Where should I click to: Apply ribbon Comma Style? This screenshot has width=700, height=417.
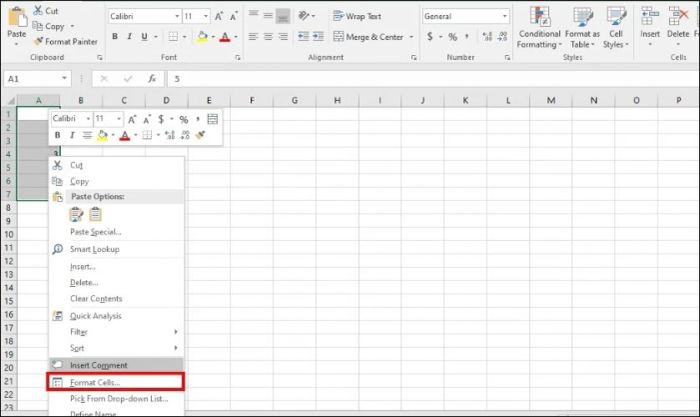tap(467, 37)
